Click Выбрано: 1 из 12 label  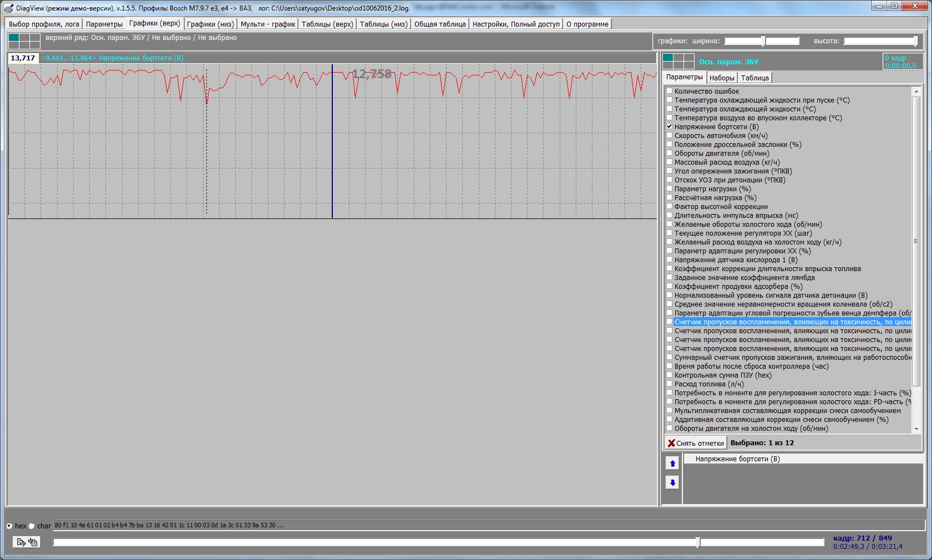click(762, 443)
